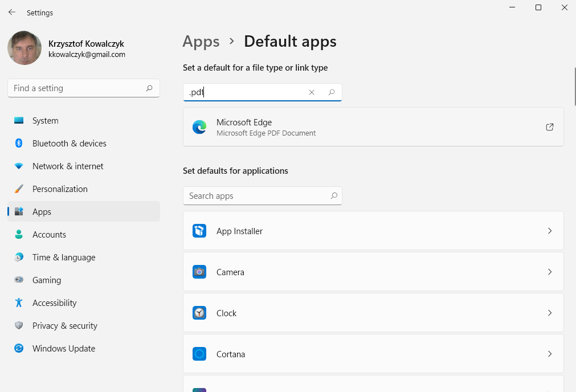Open Microsoft Edge PDF Document default
Viewport: 576px width, 392px height.
click(x=373, y=127)
